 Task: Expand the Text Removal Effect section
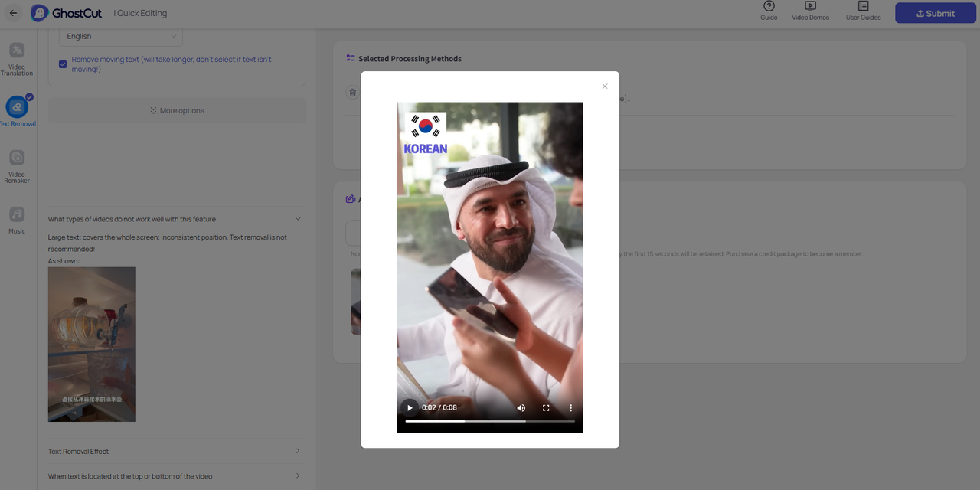pyautogui.click(x=298, y=451)
